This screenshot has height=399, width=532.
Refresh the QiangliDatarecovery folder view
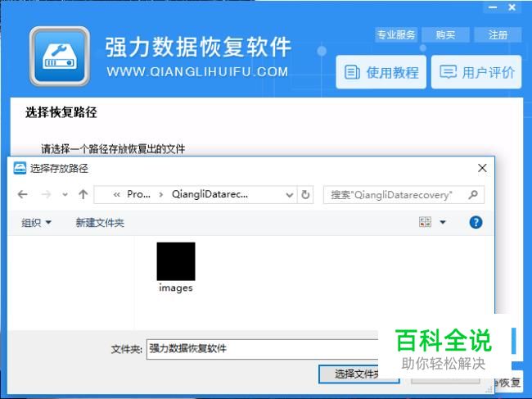point(305,194)
